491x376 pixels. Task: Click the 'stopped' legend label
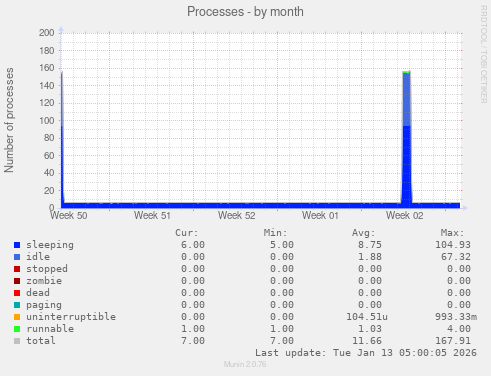[x=47, y=269]
